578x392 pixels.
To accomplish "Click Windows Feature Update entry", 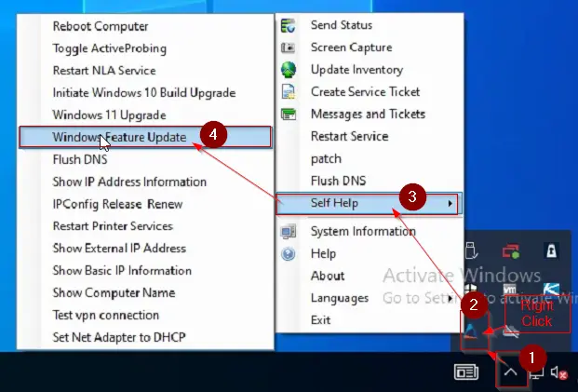I will 146,137.
